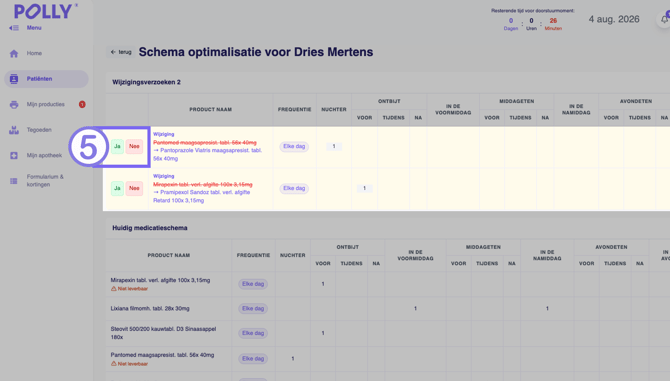Click Elke dag tag for Steovit
Screen dimensions: 670x381
pyautogui.click(x=253, y=333)
